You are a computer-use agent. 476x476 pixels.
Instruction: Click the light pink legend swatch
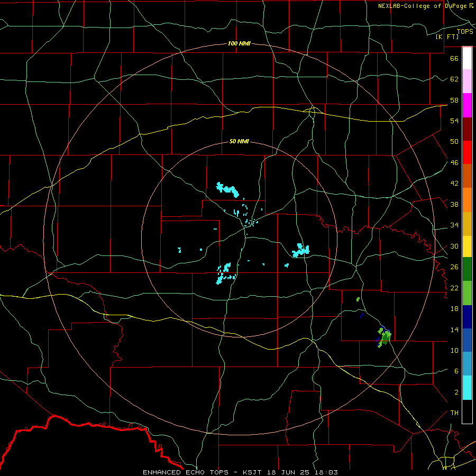(x=467, y=81)
